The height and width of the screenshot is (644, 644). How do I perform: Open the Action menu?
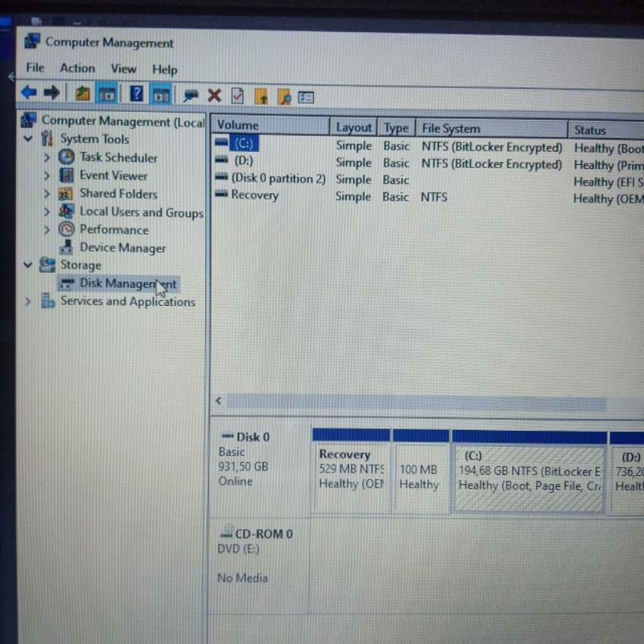(x=77, y=68)
